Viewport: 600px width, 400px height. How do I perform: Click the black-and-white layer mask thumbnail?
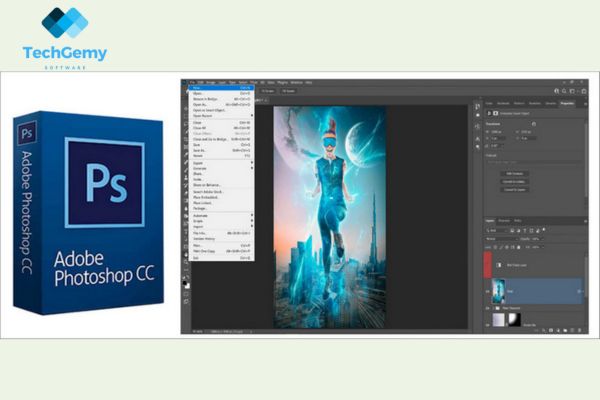click(514, 320)
